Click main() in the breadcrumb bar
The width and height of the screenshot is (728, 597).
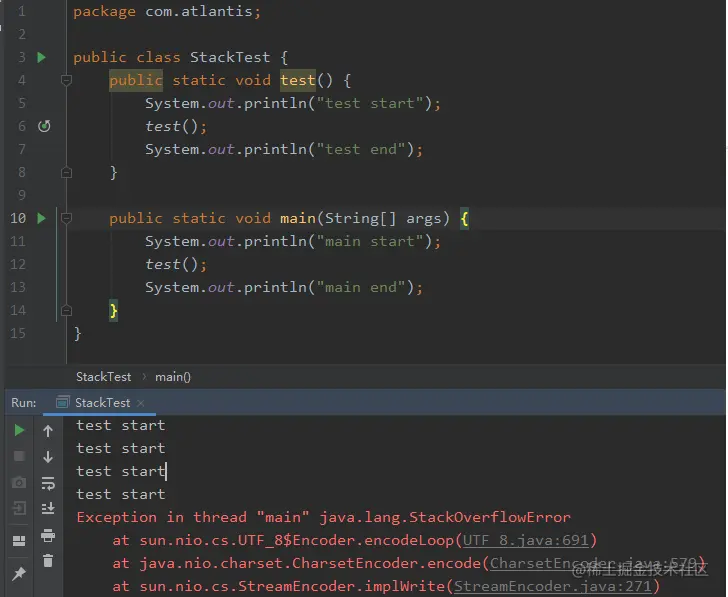pos(173,376)
